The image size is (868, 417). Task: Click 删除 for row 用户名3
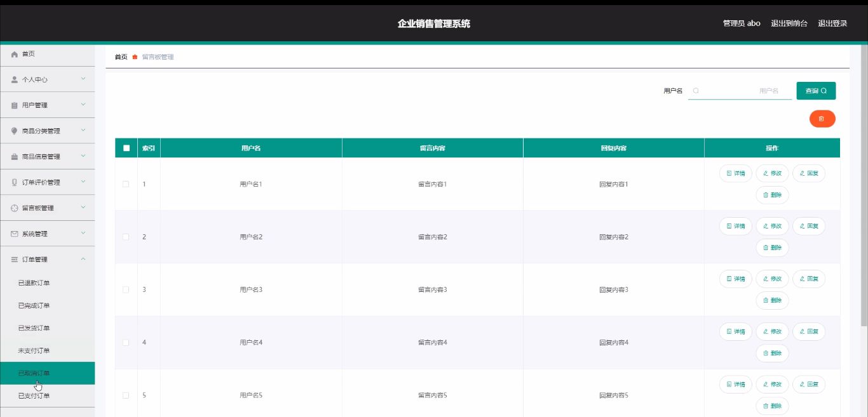pyautogui.click(x=772, y=300)
